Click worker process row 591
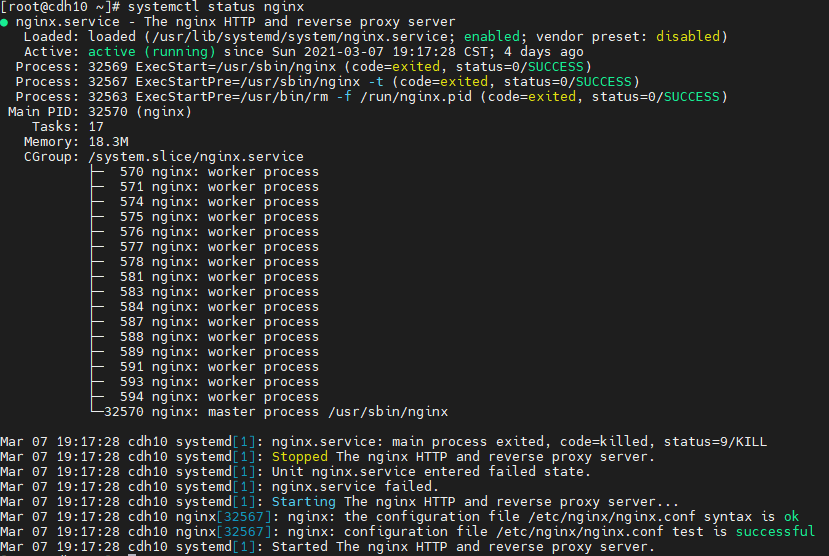Image resolution: width=829 pixels, height=556 pixels. (205, 367)
